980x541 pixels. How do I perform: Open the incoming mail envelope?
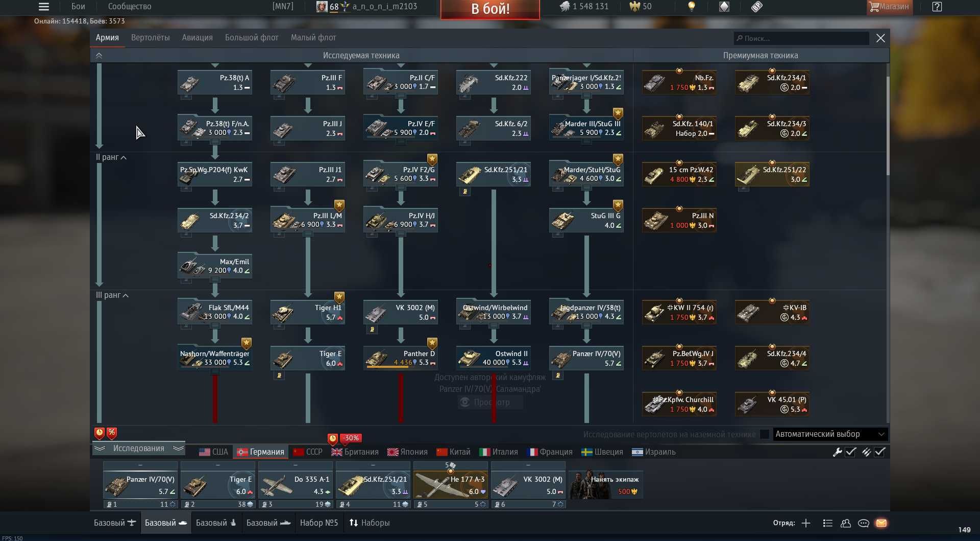(x=881, y=523)
